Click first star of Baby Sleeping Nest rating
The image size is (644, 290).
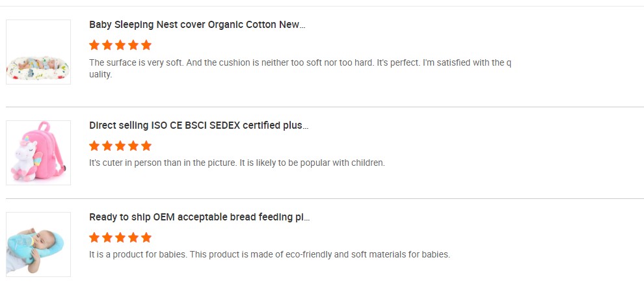click(94, 45)
